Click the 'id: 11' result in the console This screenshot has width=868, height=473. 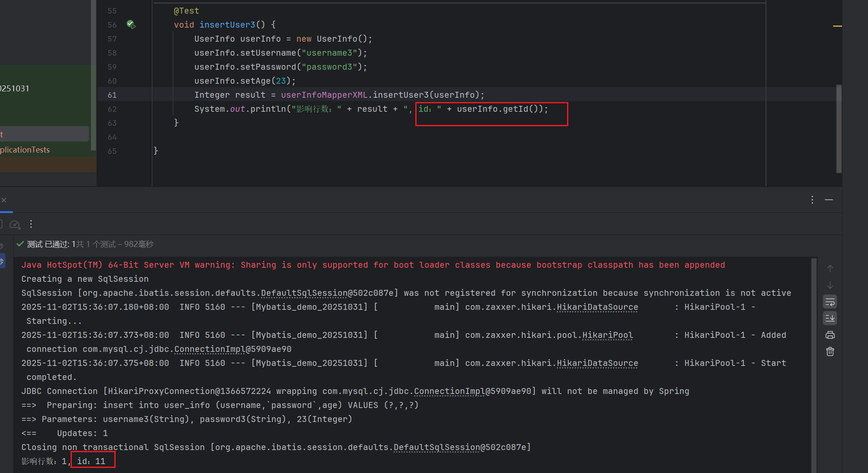pyautogui.click(x=91, y=461)
